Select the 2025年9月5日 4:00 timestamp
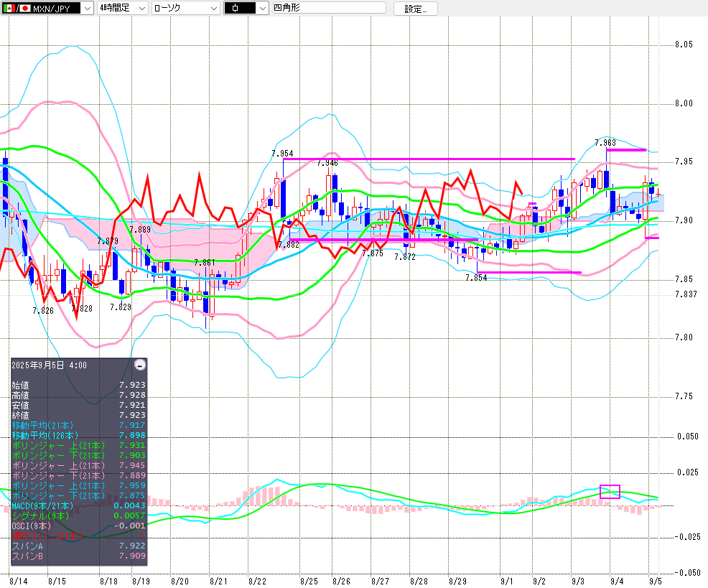708x588 pixels. pos(50,365)
